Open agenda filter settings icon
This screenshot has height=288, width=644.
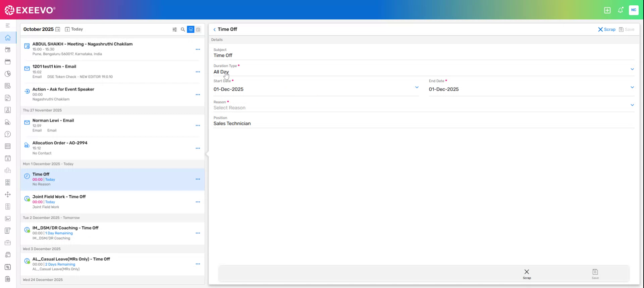click(174, 30)
